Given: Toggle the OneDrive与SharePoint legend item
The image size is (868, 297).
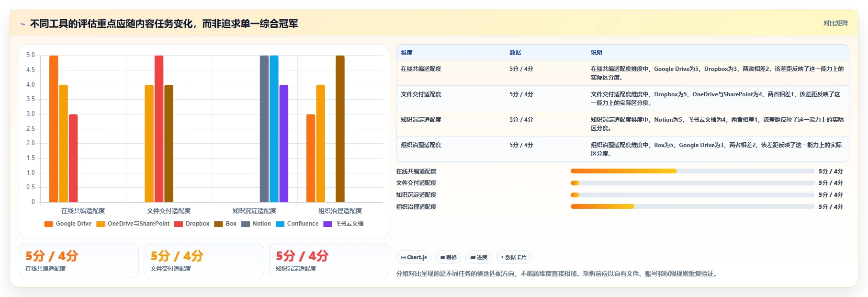Looking at the screenshot, I should coord(133,224).
